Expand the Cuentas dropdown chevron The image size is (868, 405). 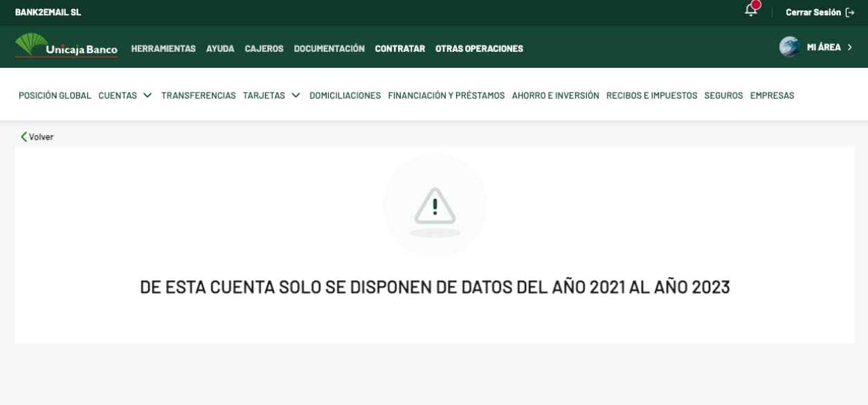(x=147, y=96)
